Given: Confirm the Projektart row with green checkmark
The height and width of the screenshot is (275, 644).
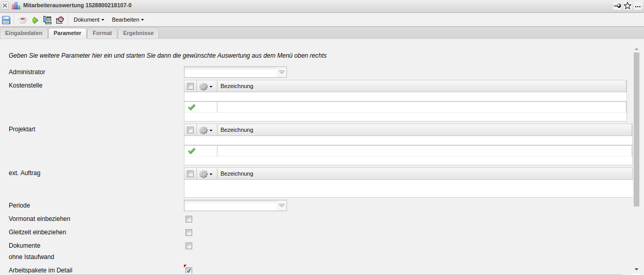Looking at the screenshot, I should [x=192, y=151].
